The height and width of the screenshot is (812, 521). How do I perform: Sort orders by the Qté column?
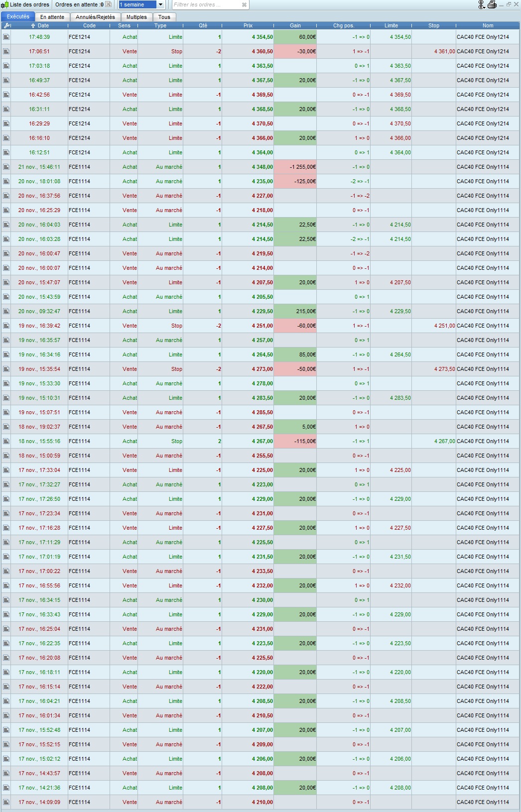click(x=203, y=25)
